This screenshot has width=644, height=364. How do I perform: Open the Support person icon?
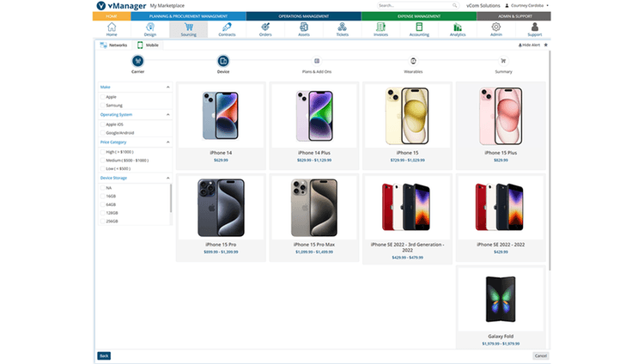[x=534, y=27]
